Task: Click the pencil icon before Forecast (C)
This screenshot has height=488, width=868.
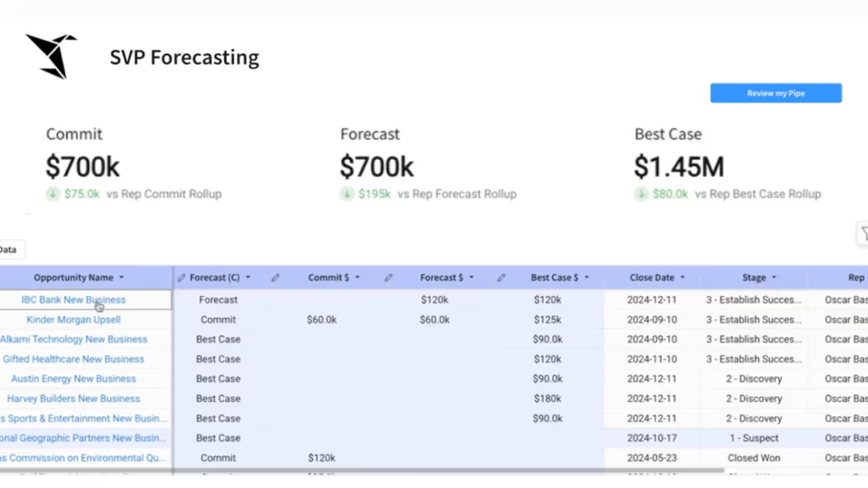Action: pos(181,277)
